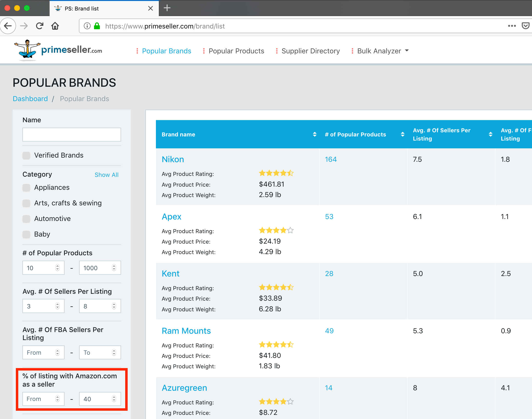Open the Nikon brand page

coord(173,160)
